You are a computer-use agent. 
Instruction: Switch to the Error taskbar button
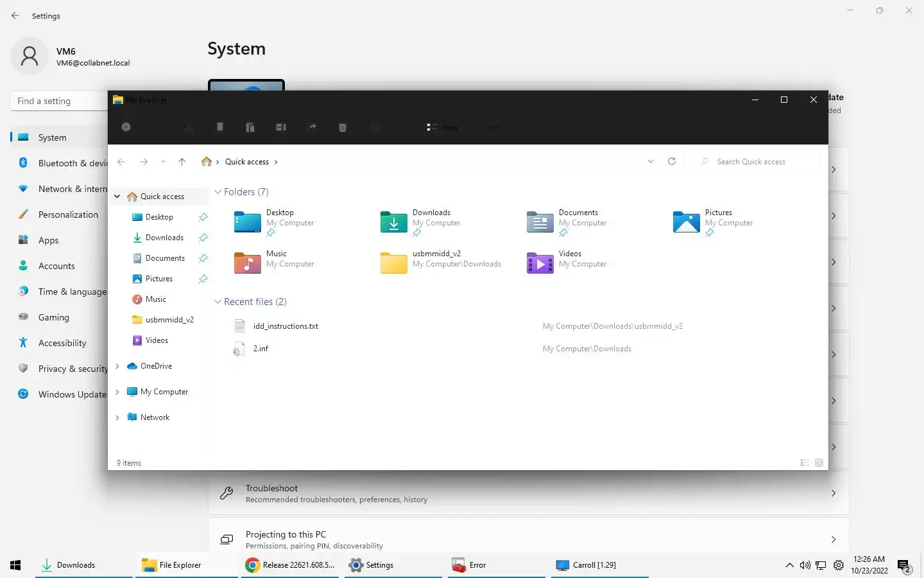[x=496, y=565]
